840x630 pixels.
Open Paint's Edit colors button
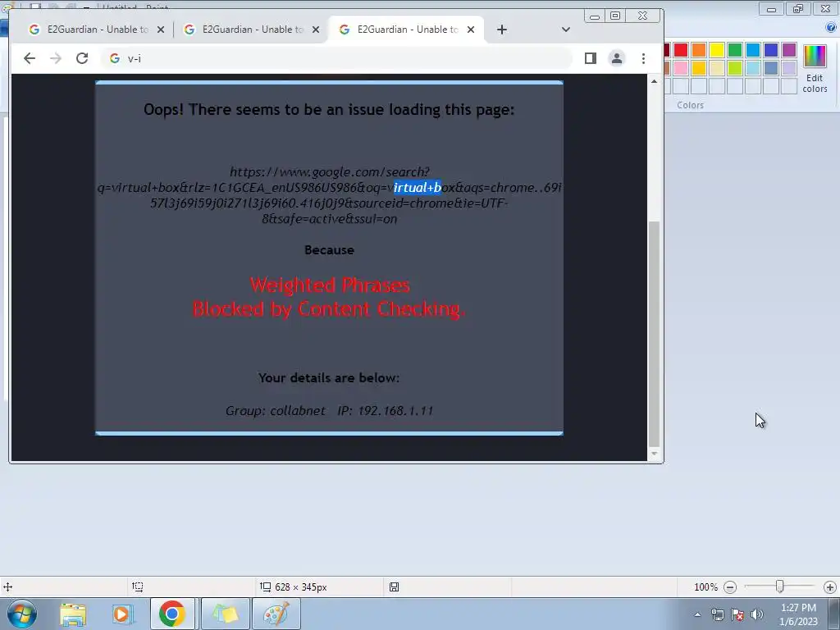(815, 69)
